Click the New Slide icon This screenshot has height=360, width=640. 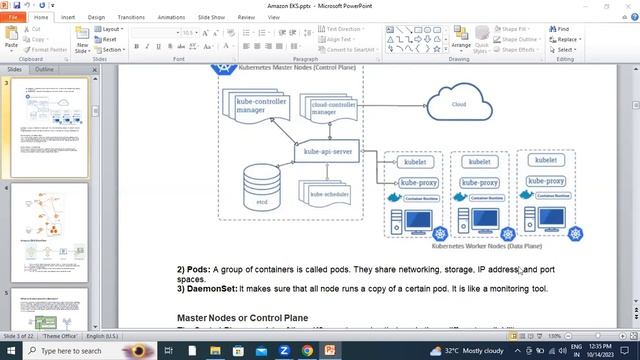click(82, 33)
